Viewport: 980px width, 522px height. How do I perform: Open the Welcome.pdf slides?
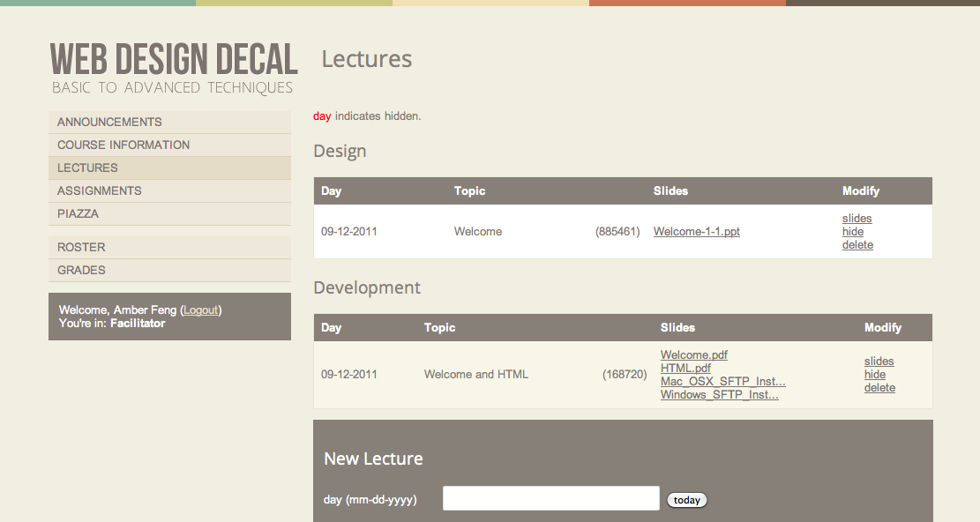point(693,354)
